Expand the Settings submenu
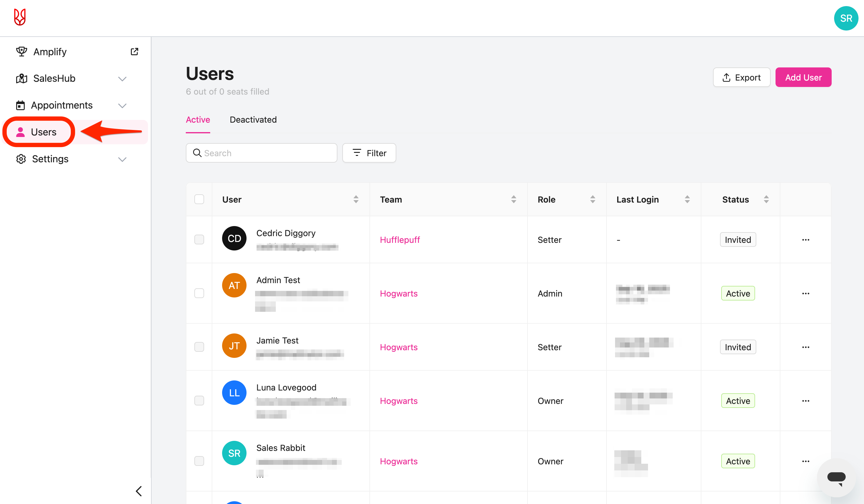The height and width of the screenshot is (504, 864). 122,160
